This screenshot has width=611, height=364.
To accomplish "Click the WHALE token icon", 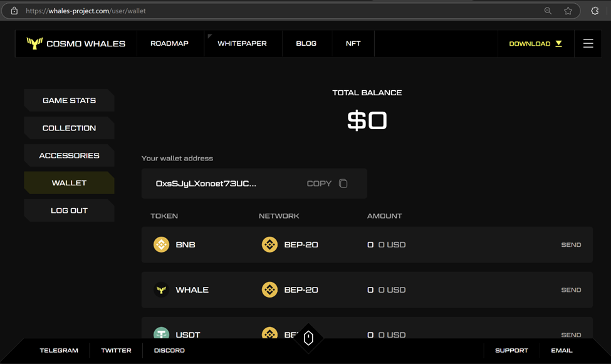I will 161,290.
